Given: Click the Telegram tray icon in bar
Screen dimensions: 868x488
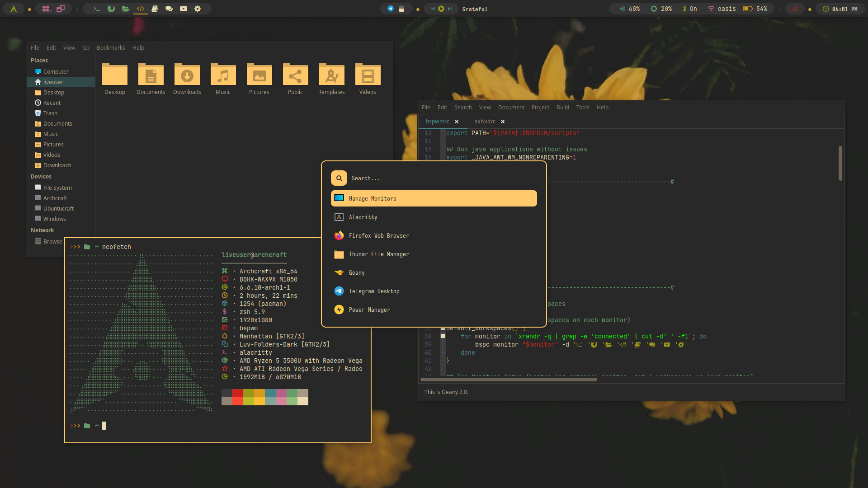Looking at the screenshot, I should pos(391,9).
